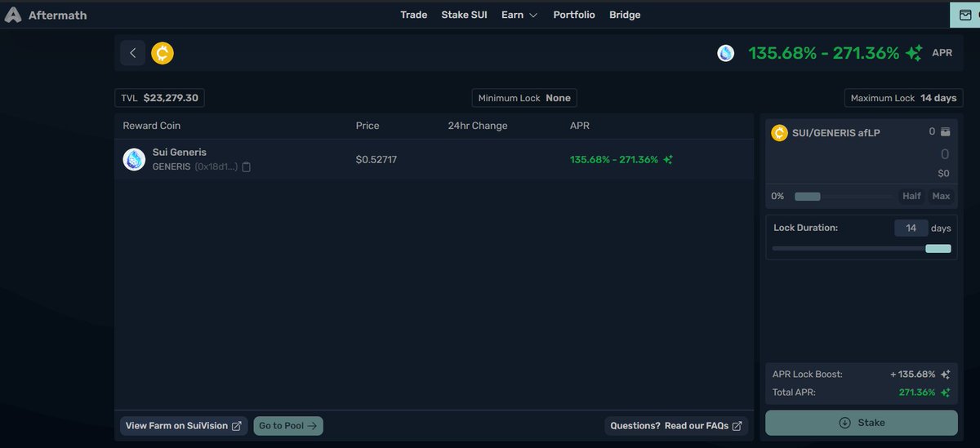The height and width of the screenshot is (448, 980).
Task: Open the Bridge page
Action: click(625, 15)
